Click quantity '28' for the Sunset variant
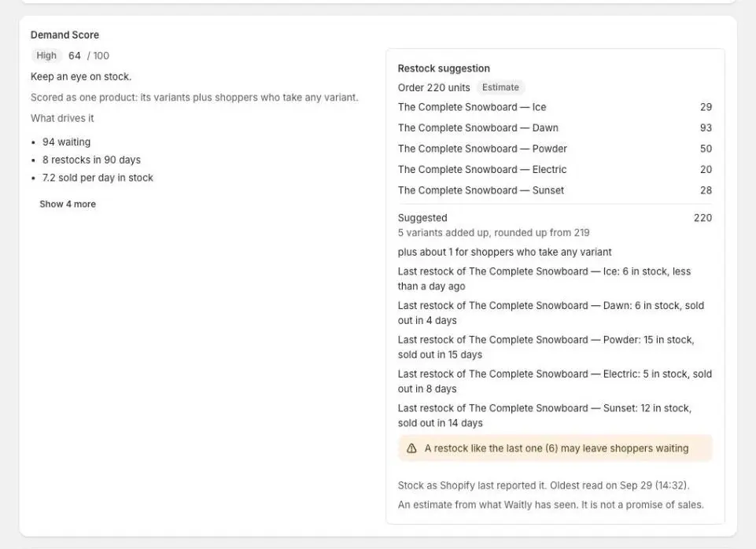Screen dimensions: 756x549 pyautogui.click(x=706, y=190)
